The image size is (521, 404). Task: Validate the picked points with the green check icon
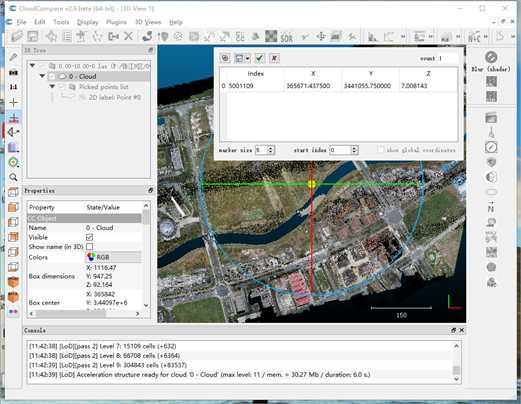(x=259, y=58)
